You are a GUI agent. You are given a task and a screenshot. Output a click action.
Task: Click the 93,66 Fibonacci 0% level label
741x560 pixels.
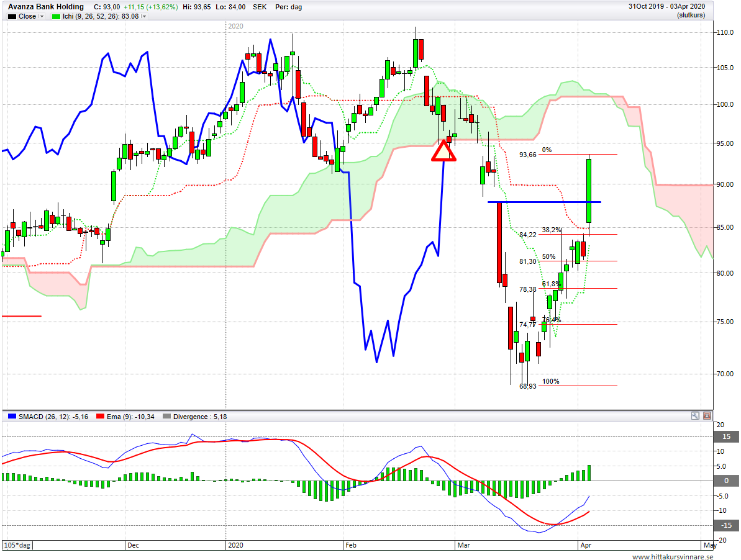tap(528, 155)
